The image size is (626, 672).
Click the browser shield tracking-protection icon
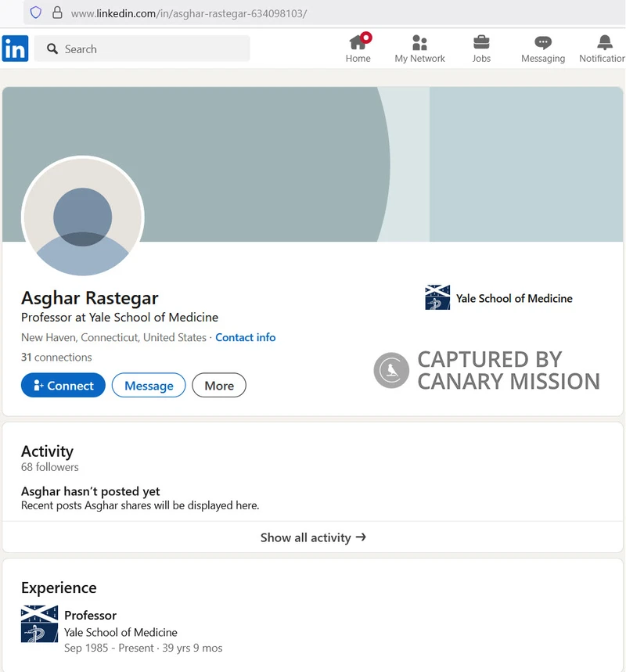click(x=35, y=13)
